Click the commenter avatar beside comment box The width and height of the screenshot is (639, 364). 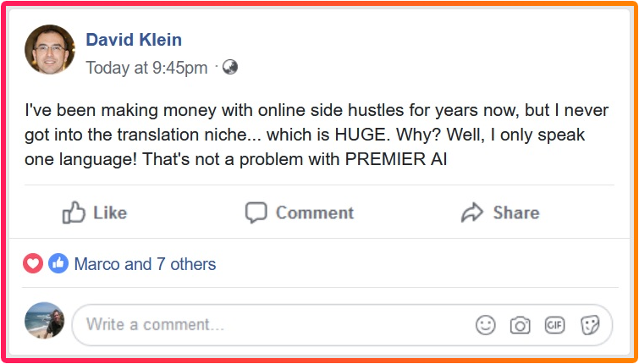tap(45, 323)
